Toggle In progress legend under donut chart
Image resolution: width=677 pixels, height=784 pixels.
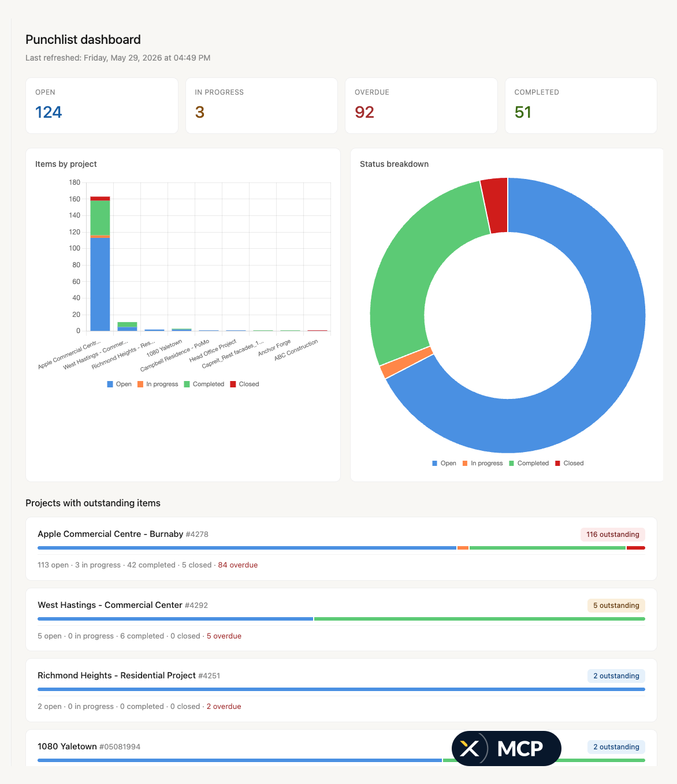[x=482, y=463]
